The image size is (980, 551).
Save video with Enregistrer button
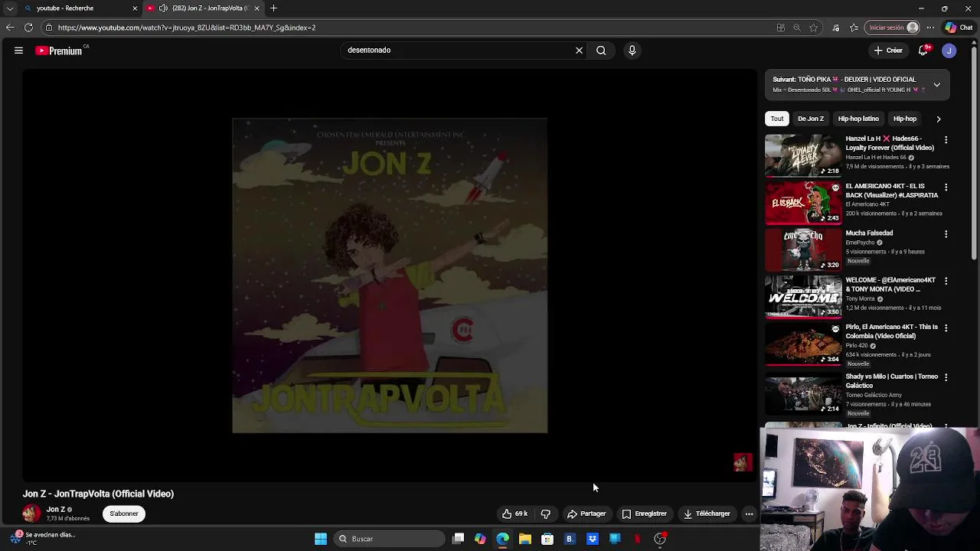point(644,514)
